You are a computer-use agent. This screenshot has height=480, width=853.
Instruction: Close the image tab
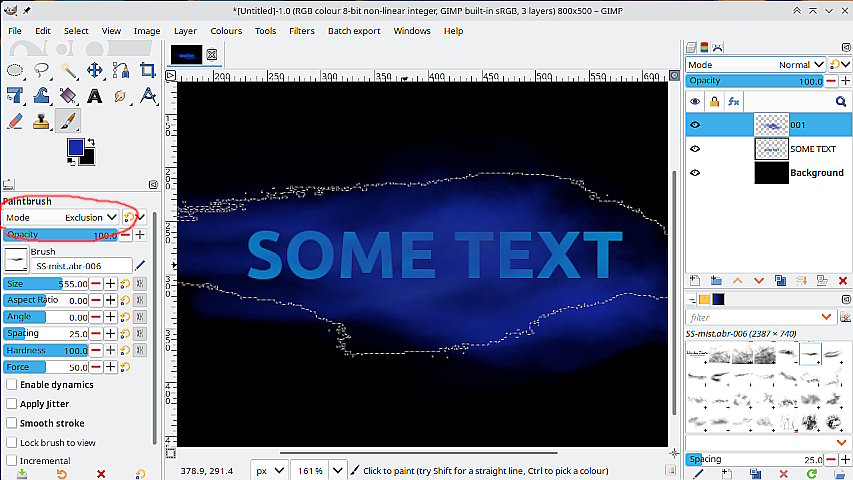[212, 54]
